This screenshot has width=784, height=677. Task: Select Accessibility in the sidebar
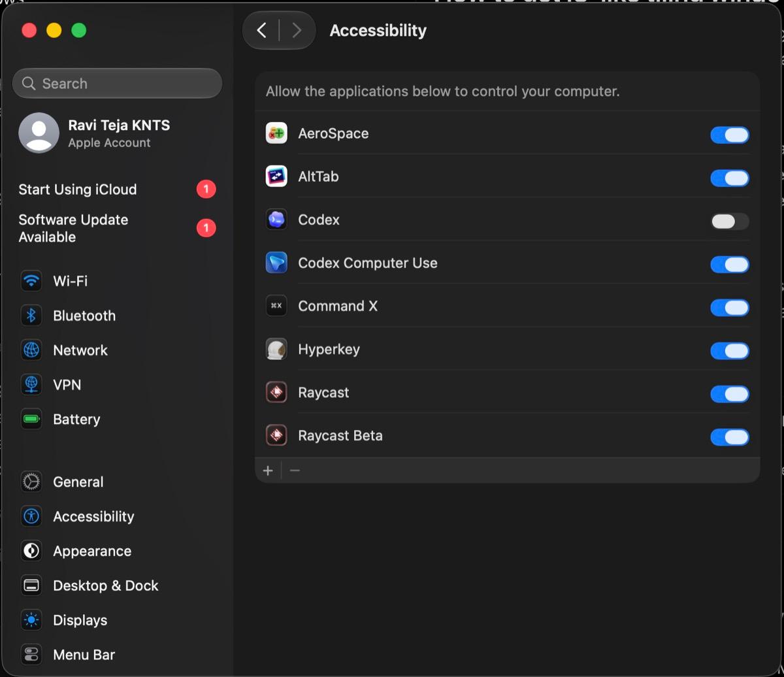click(x=118, y=516)
